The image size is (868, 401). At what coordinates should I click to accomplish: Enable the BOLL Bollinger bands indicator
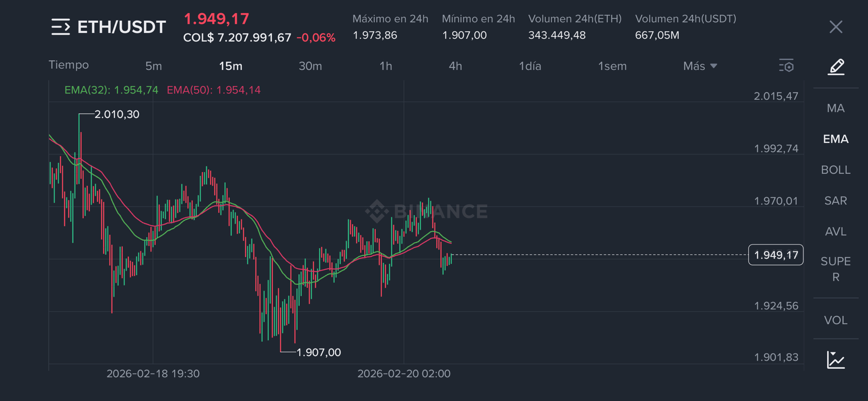click(x=836, y=170)
